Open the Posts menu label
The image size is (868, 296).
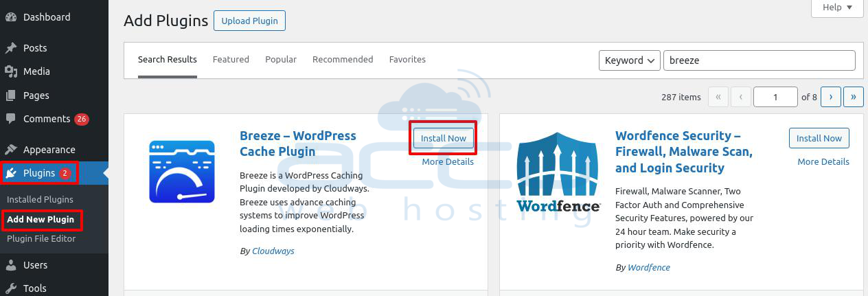(x=35, y=48)
